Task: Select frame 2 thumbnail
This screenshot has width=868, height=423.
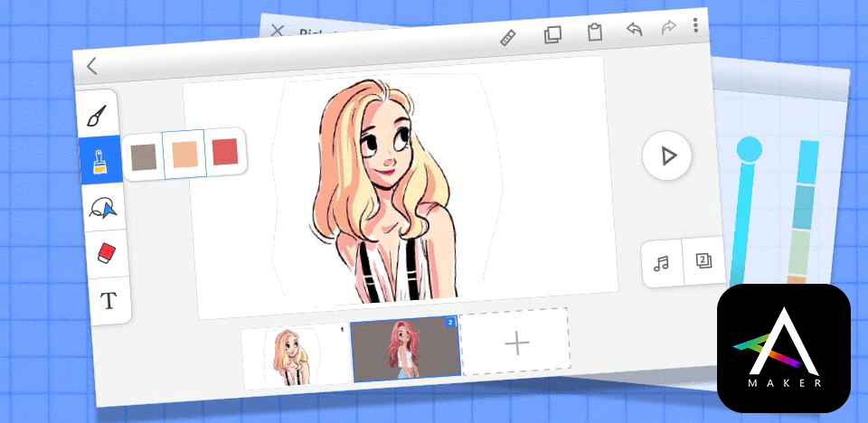Action: [x=406, y=351]
